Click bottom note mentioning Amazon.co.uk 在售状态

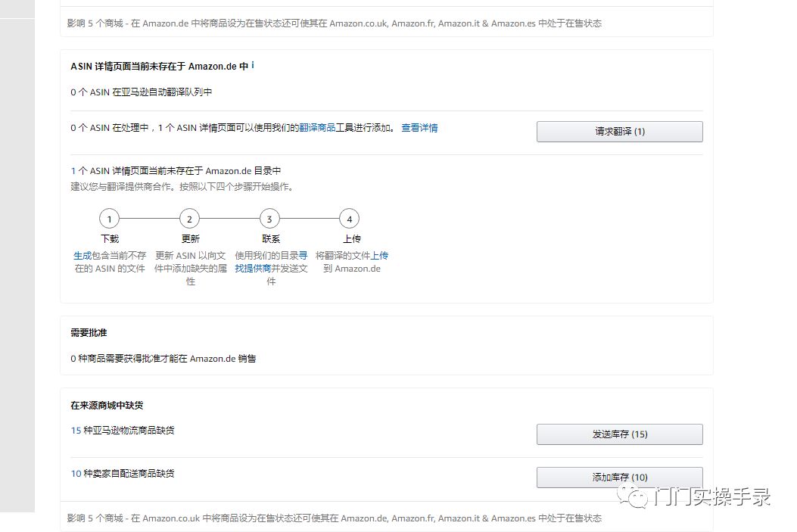point(335,518)
